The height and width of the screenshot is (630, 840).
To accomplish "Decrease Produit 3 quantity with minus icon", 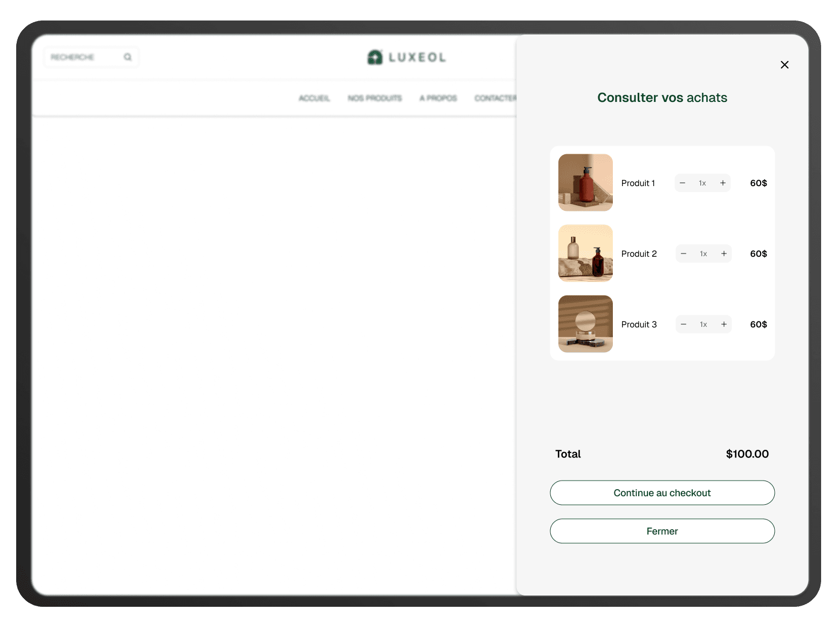I will pos(684,324).
